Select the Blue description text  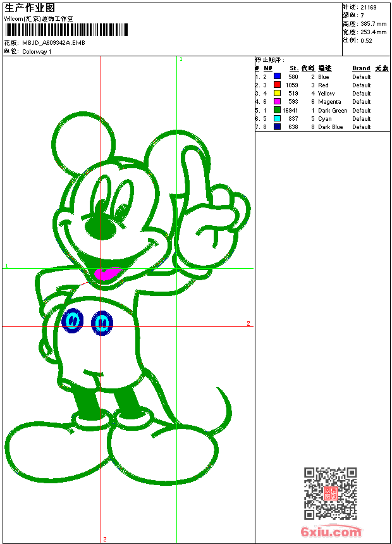click(x=323, y=77)
